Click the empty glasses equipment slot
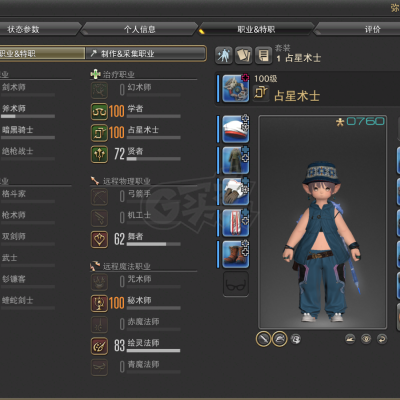Viewport: 400px width, 400px height. pos(235,284)
